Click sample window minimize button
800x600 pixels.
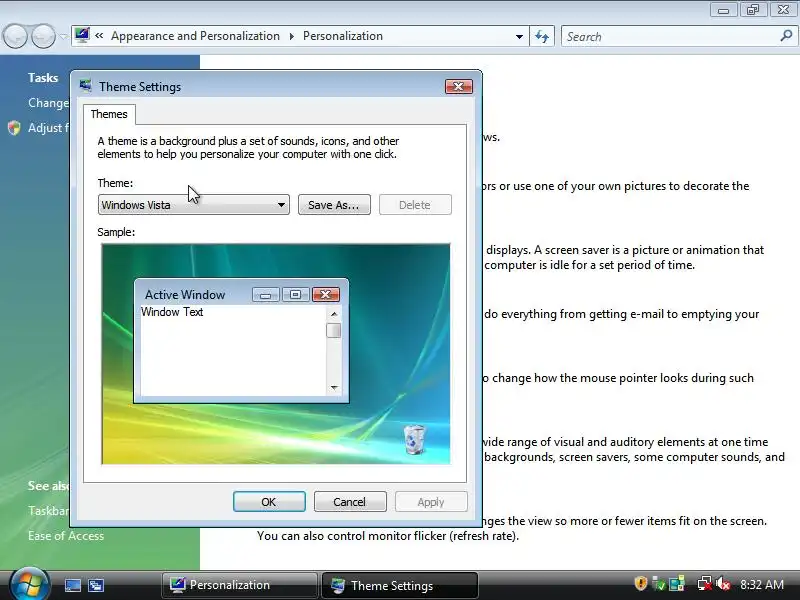266,294
